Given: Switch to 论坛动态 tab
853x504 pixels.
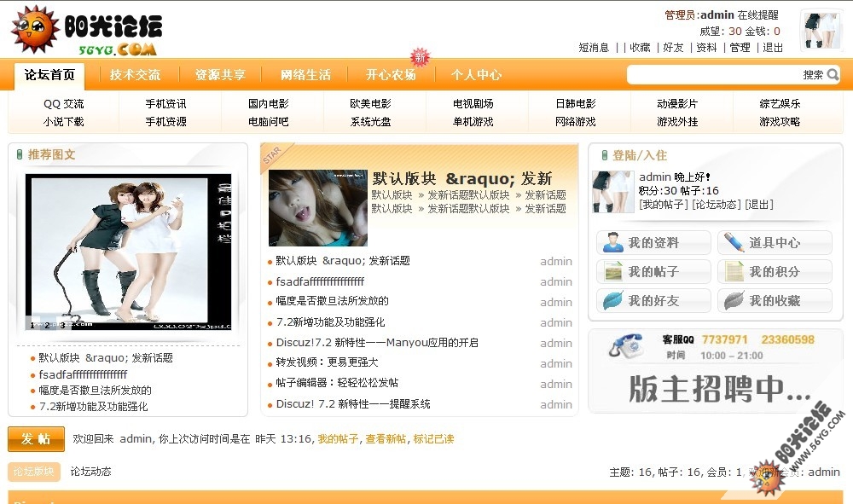Looking at the screenshot, I should [91, 472].
